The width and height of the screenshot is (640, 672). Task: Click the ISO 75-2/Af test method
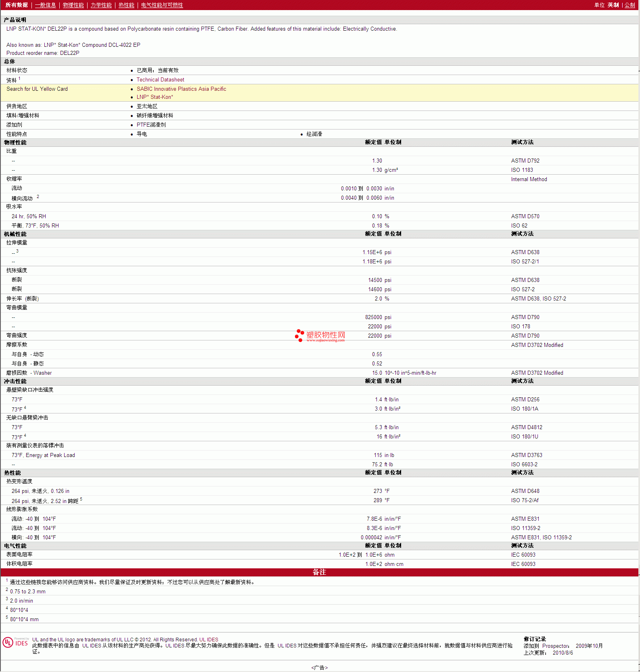pos(525,501)
